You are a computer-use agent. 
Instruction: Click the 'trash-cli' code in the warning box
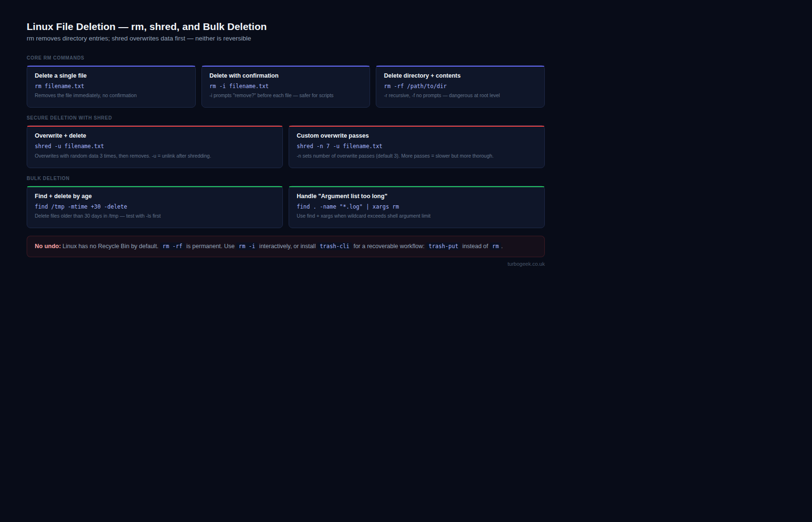coord(334,246)
